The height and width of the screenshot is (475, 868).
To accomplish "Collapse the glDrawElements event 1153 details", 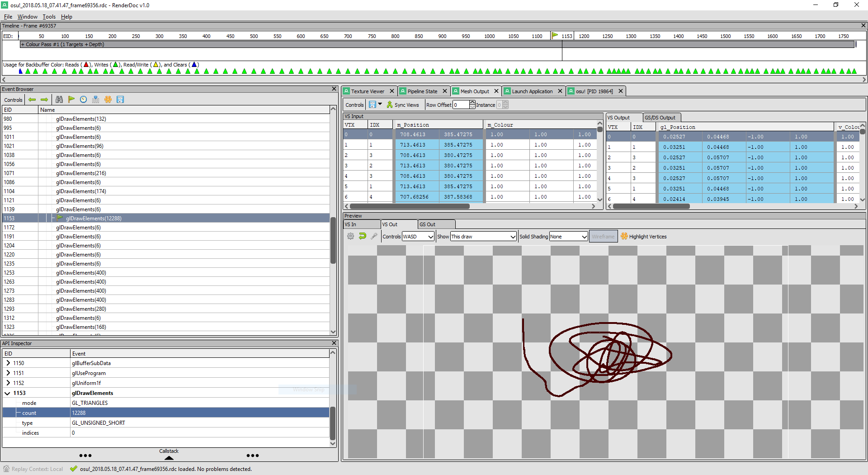I will click(x=8, y=393).
